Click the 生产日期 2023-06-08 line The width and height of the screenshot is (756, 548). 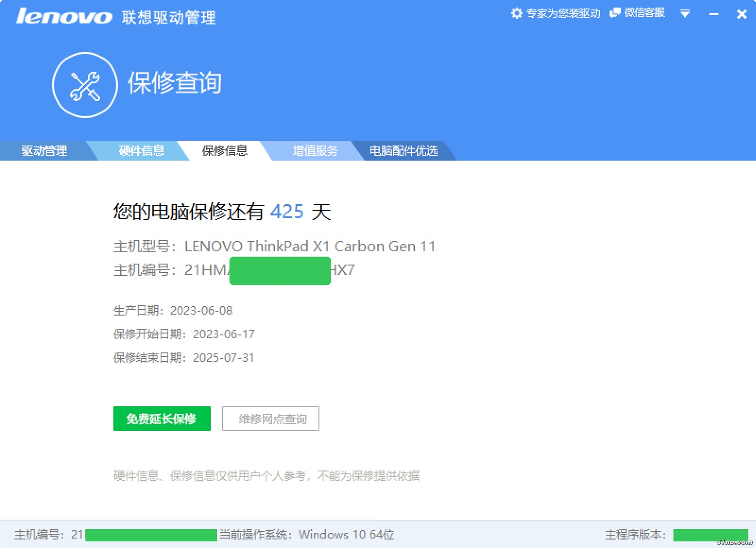point(173,310)
